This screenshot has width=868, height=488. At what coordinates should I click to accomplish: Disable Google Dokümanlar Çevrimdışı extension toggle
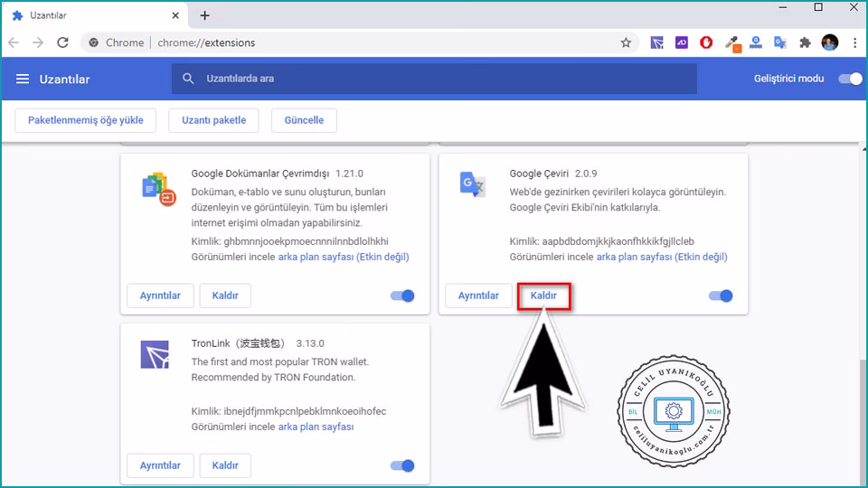[x=402, y=296]
